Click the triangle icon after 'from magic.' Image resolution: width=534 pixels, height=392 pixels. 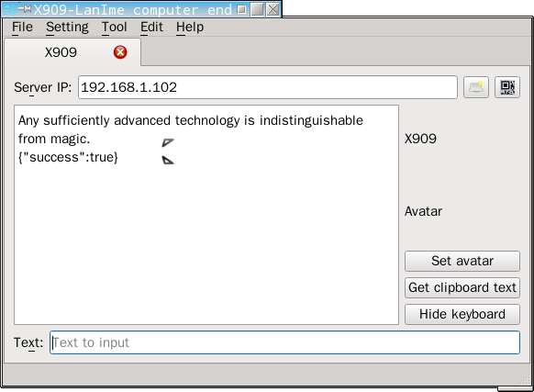pyautogui.click(x=168, y=142)
